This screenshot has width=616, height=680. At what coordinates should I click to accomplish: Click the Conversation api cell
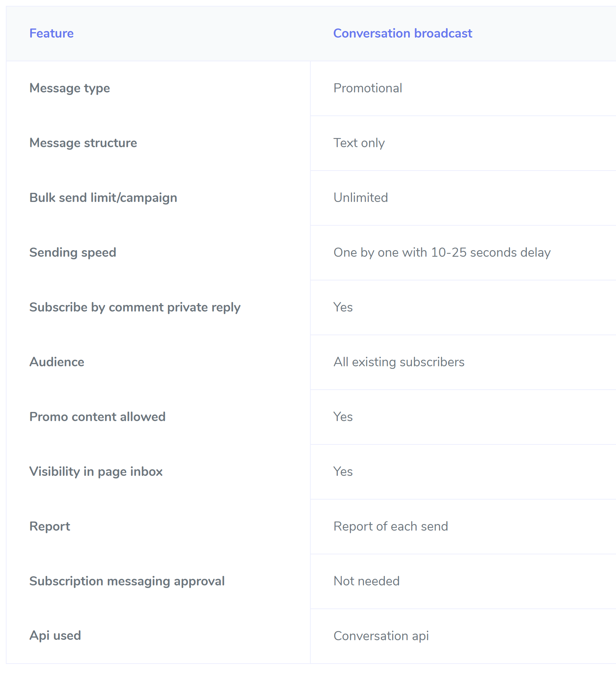381,636
